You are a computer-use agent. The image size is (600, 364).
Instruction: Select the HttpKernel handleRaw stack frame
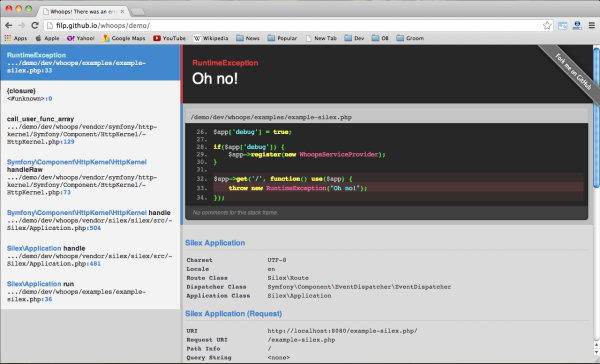[90, 177]
